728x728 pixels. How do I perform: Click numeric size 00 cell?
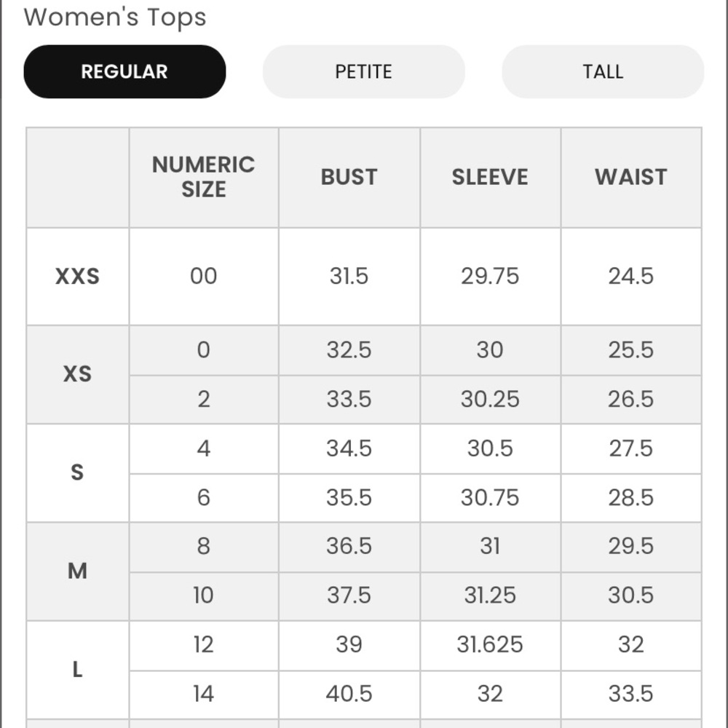click(204, 276)
